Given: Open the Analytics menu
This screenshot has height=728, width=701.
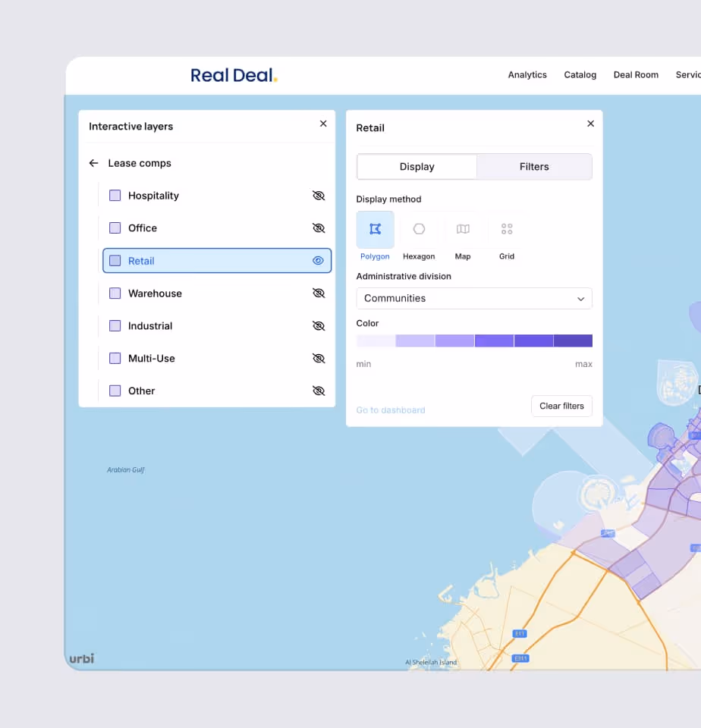Looking at the screenshot, I should (x=527, y=75).
